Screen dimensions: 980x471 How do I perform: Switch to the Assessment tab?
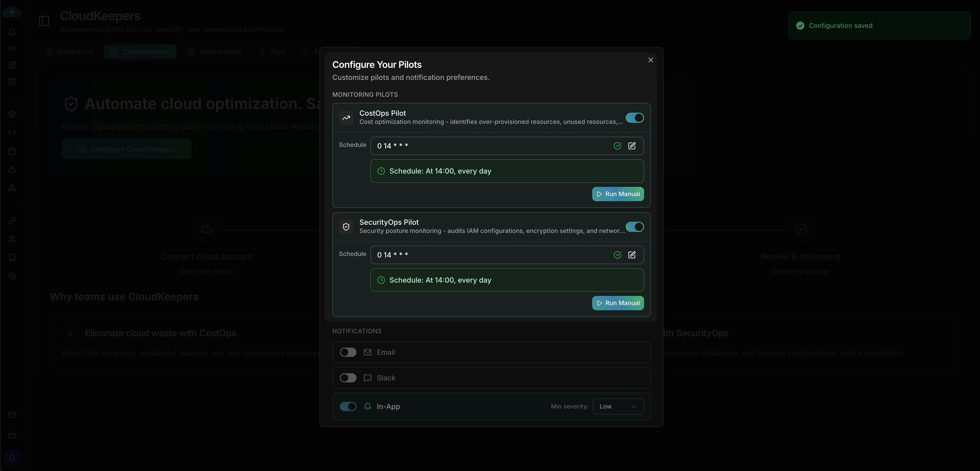(214, 52)
